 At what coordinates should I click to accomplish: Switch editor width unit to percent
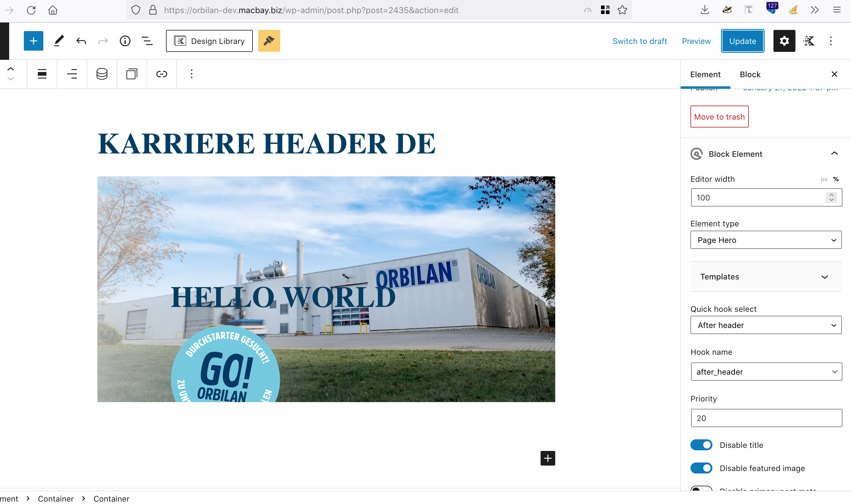click(x=836, y=179)
